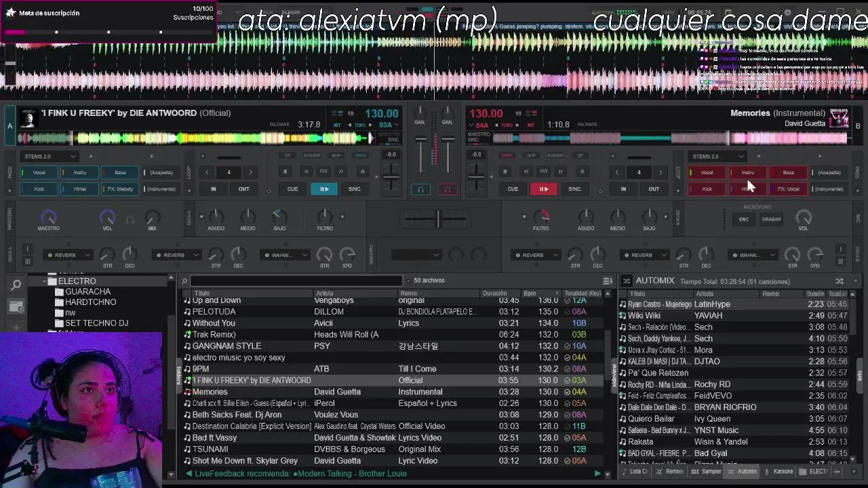Click ENC microphone button
This screenshot has height=488, width=868.
tap(744, 219)
